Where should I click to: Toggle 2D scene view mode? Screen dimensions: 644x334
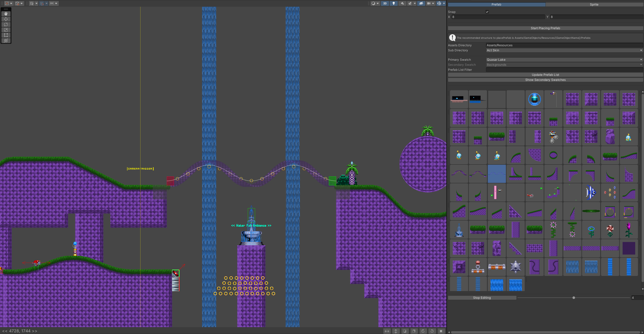pyautogui.click(x=385, y=4)
